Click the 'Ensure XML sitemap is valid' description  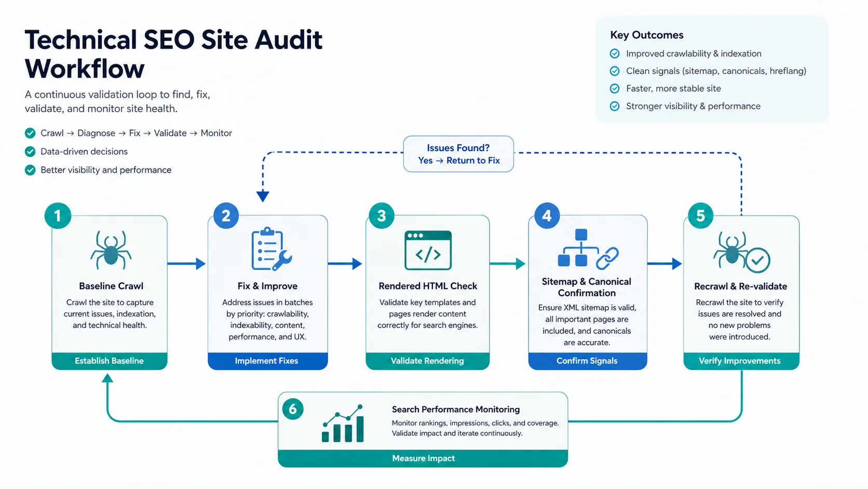587,325
